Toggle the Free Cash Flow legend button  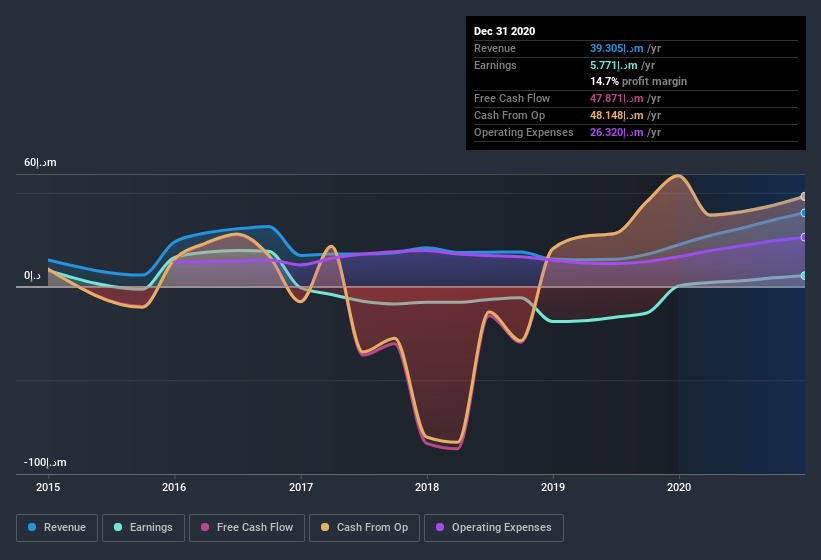[x=247, y=528]
